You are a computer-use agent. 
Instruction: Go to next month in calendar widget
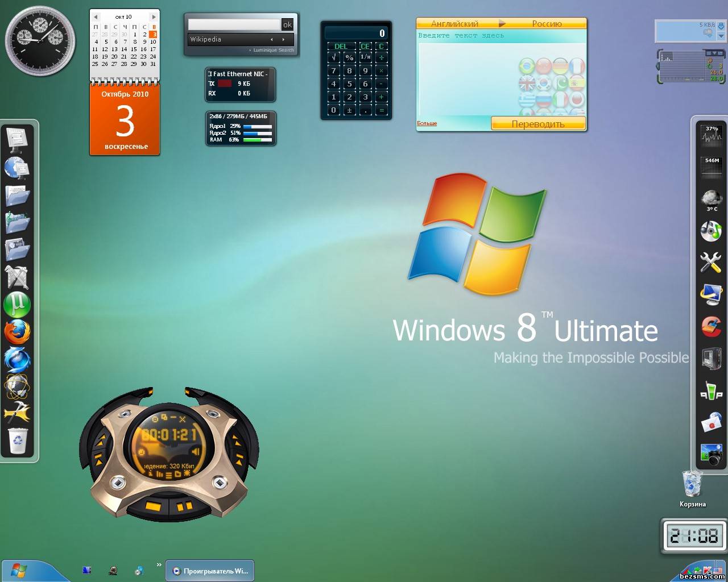point(153,17)
